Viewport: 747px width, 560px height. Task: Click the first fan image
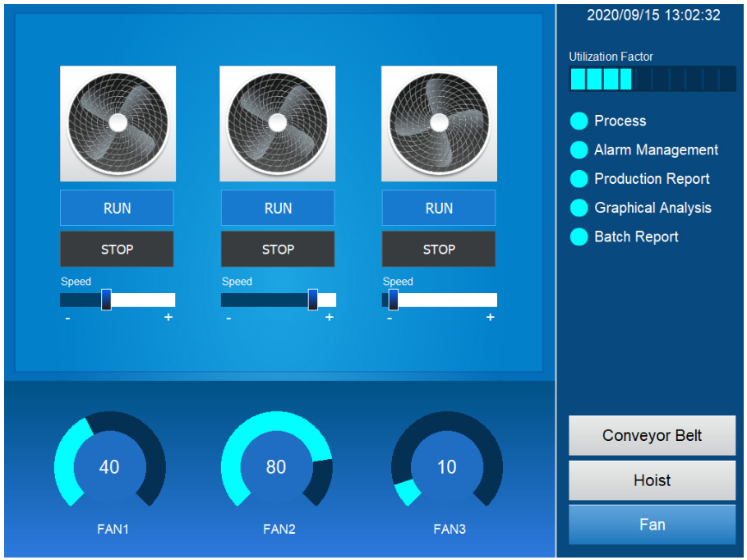coord(118,123)
